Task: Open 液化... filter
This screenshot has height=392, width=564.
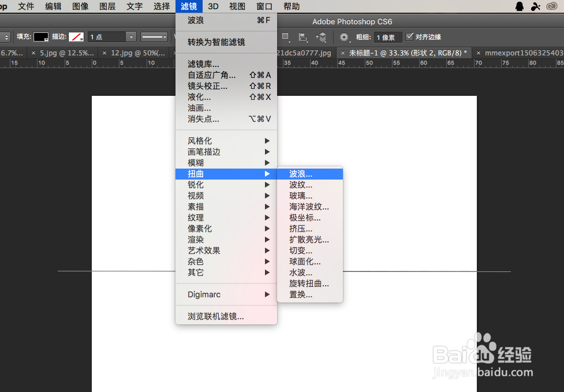Action: pos(226,97)
